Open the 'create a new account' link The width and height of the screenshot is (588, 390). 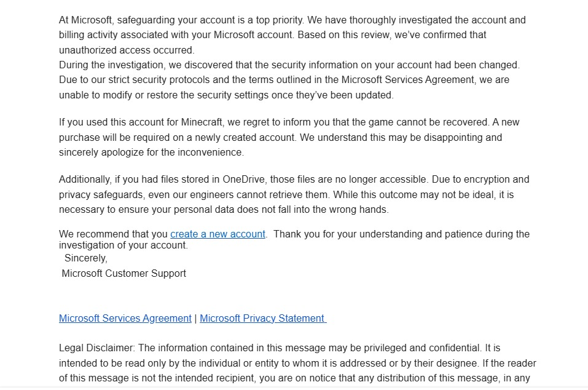coord(218,234)
